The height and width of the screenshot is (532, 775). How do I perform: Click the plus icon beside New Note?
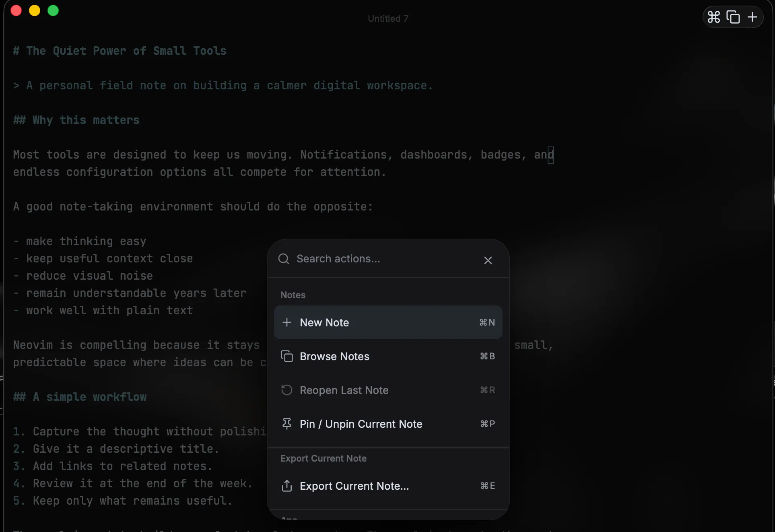pos(287,322)
